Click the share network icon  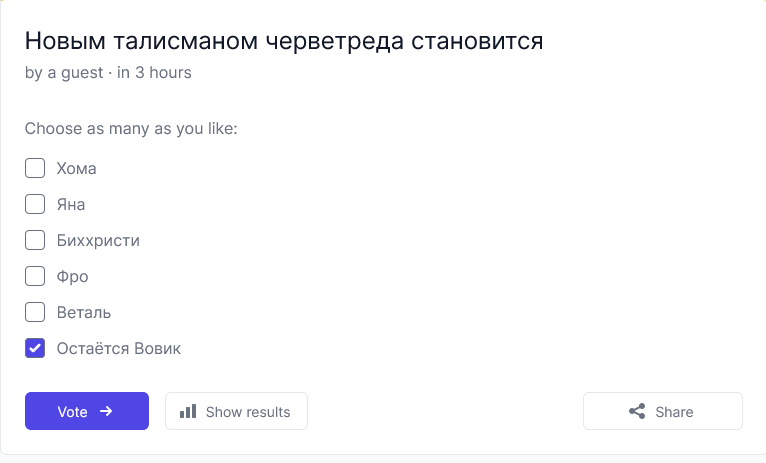(637, 411)
